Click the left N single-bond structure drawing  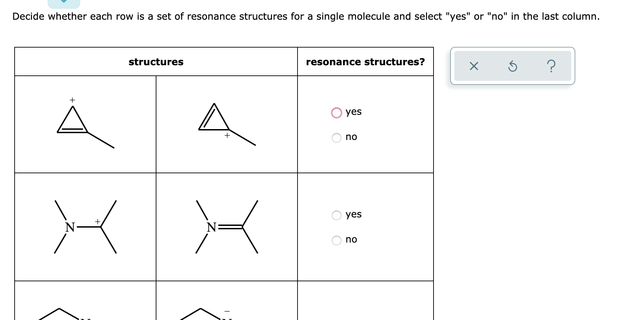pos(85,226)
